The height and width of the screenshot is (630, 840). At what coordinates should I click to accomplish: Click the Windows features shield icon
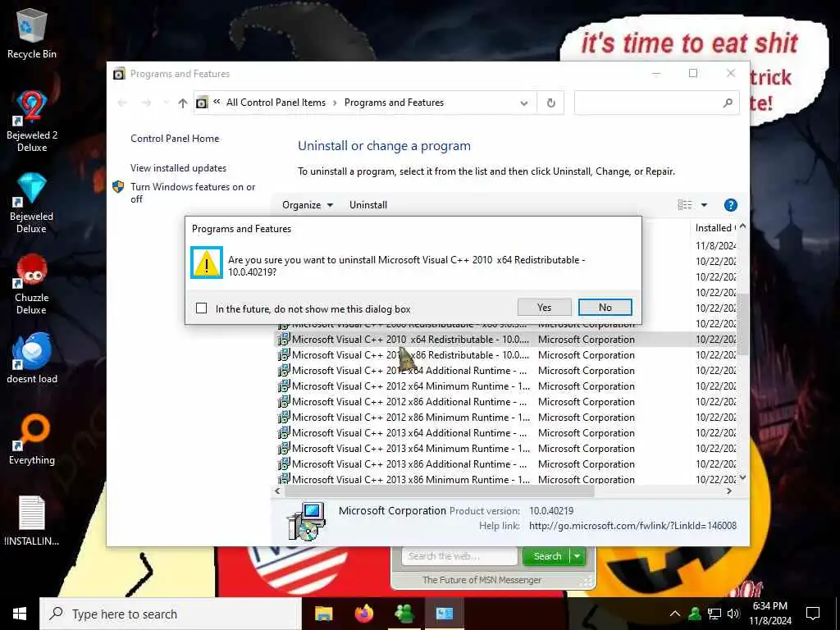118,187
